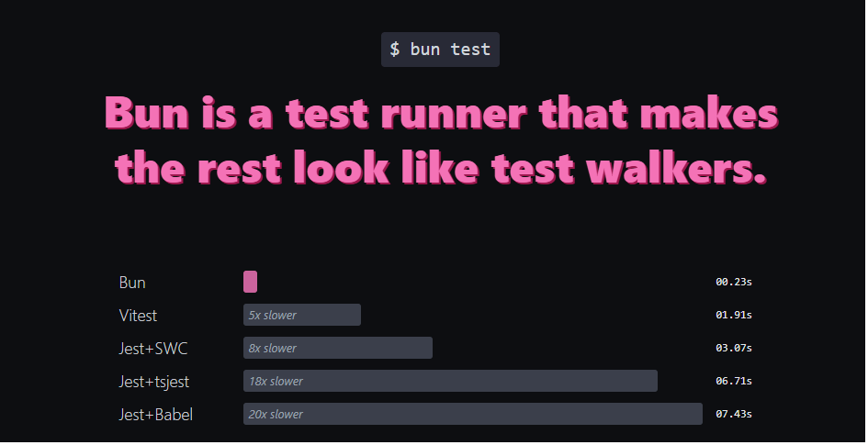Click the pink Bun benchmark bar

click(x=250, y=282)
